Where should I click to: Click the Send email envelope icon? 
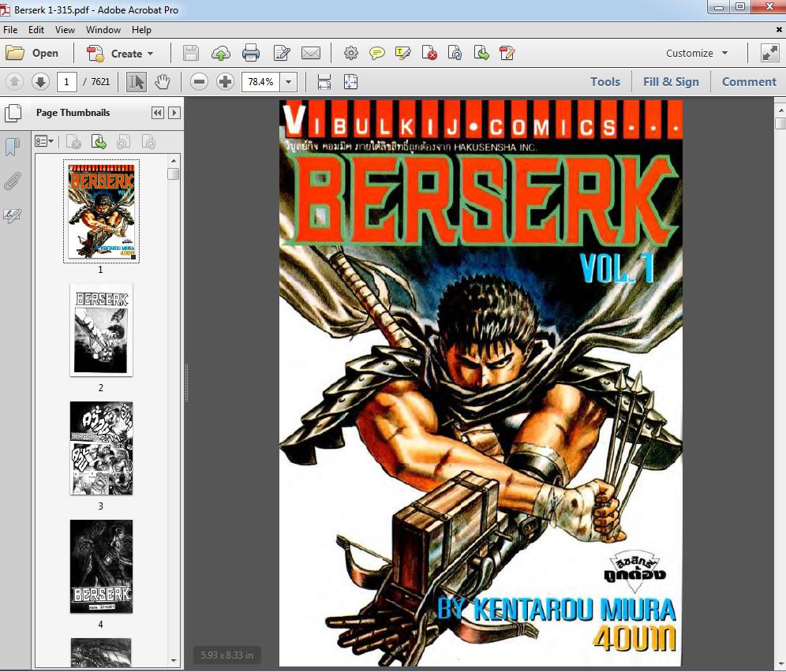(311, 53)
